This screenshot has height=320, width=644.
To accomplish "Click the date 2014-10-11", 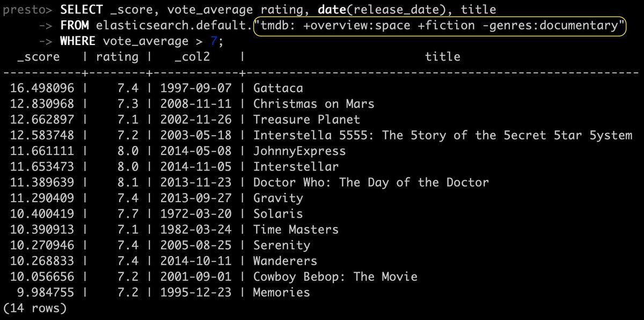I will pos(196,261).
